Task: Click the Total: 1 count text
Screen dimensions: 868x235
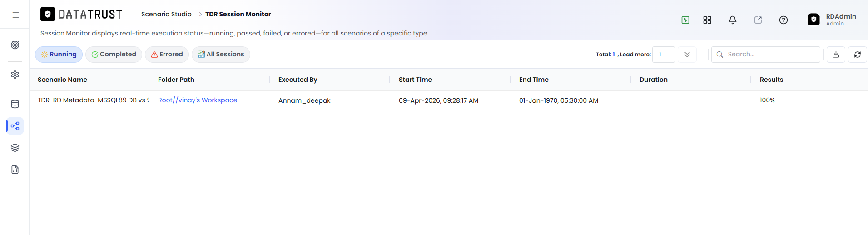Action: pos(605,55)
